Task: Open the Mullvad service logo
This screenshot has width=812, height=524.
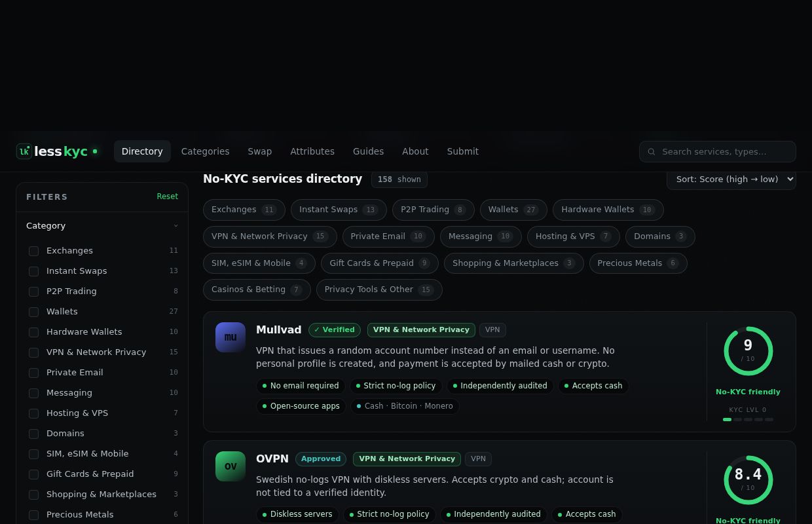Action: (x=231, y=337)
